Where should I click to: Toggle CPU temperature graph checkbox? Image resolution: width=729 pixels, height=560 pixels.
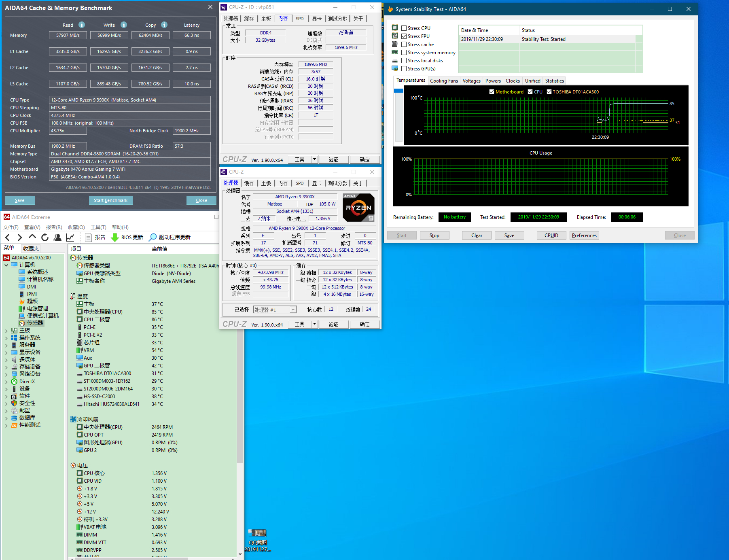[530, 92]
